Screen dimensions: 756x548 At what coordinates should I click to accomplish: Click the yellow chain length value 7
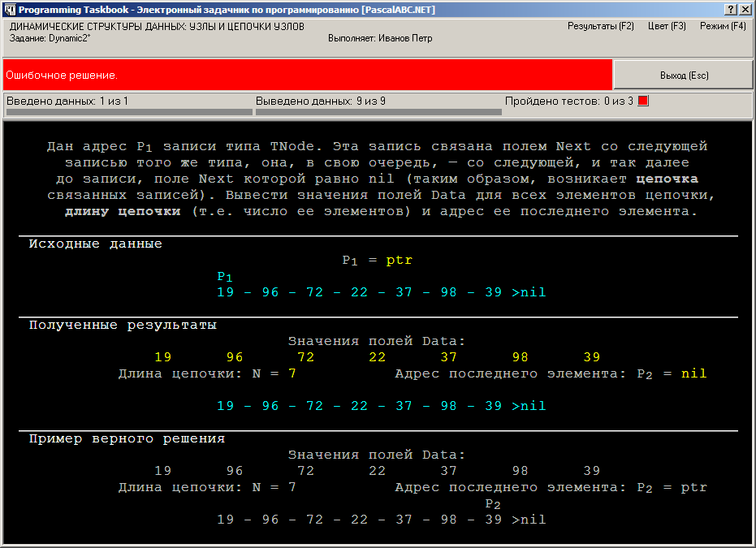[x=292, y=373]
